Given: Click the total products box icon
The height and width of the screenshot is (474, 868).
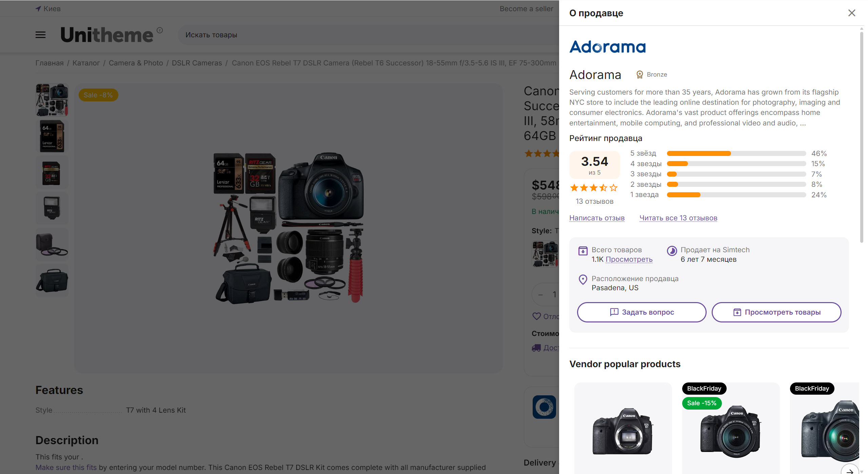Looking at the screenshot, I should (583, 251).
